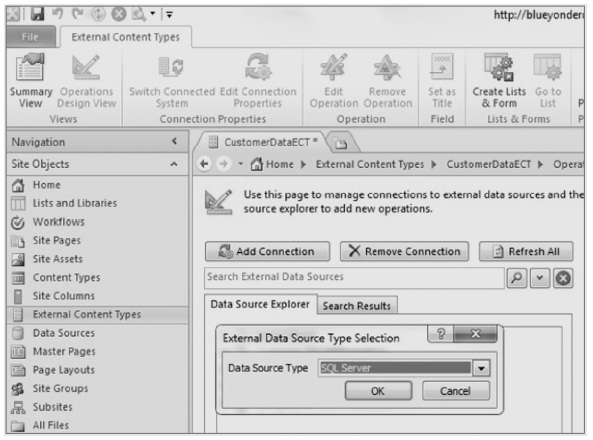Click the Forward navigation arrow

(224, 164)
